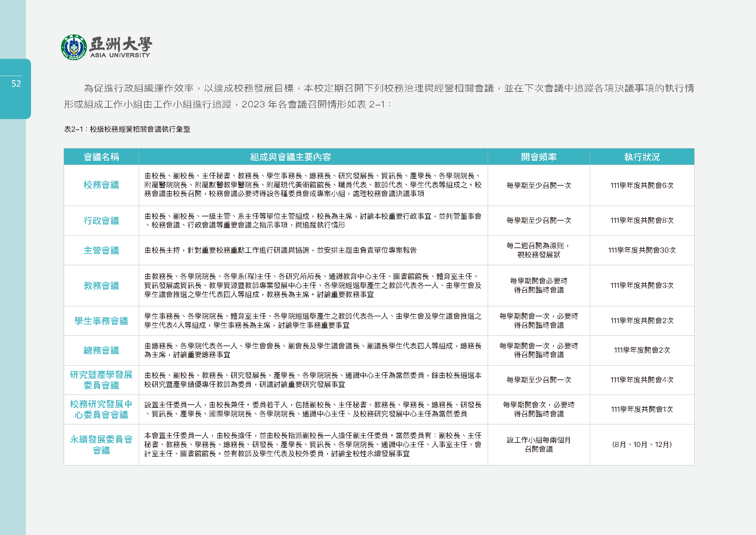Click the Asia University emblem logo
756x535 pixels.
tap(74, 47)
